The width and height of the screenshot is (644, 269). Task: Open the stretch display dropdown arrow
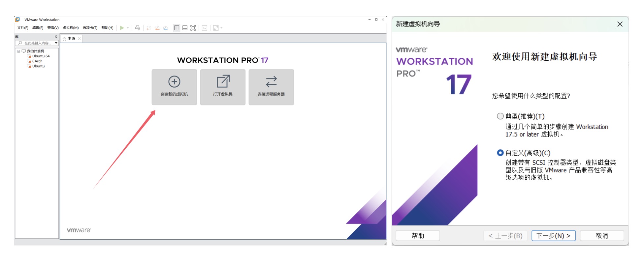pos(221,28)
